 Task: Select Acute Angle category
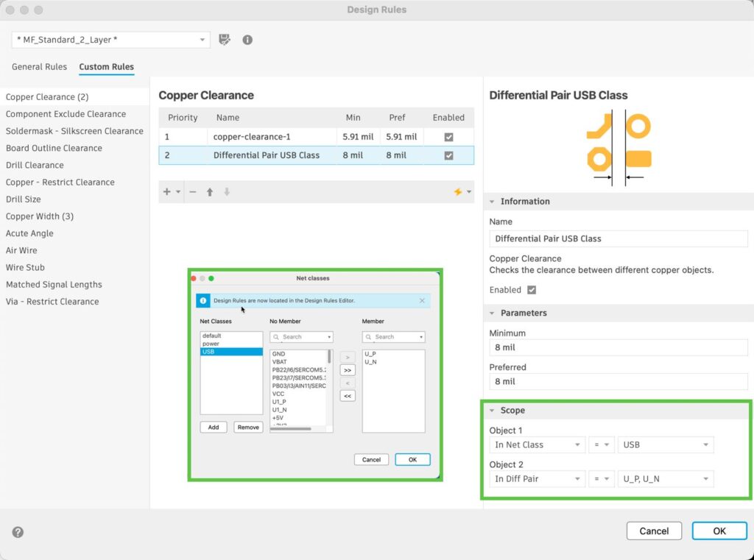click(x=74, y=233)
